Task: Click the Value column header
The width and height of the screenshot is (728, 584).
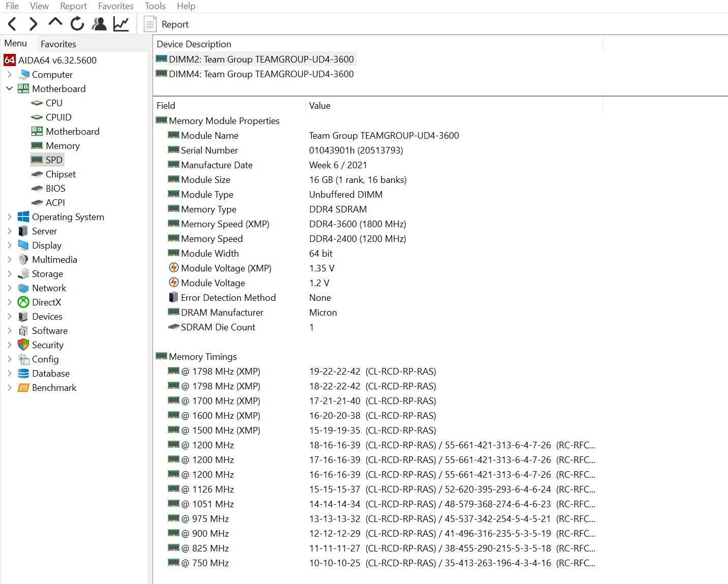Action: 320,105
